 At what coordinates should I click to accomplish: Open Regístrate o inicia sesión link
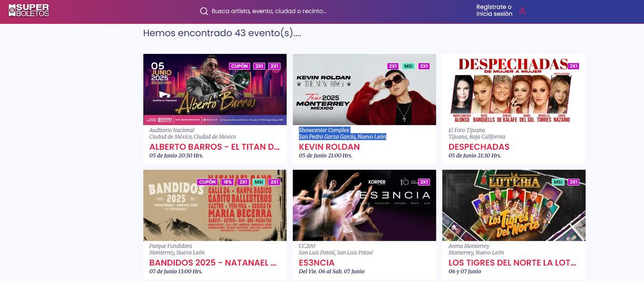pos(494,10)
